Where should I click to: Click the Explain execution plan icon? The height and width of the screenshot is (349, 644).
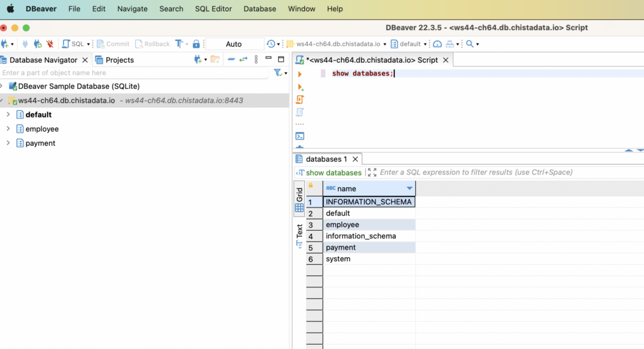tap(300, 112)
